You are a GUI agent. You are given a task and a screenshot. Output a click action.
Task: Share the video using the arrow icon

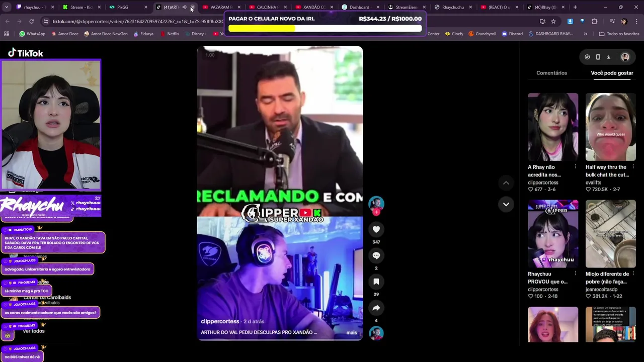[376, 308]
